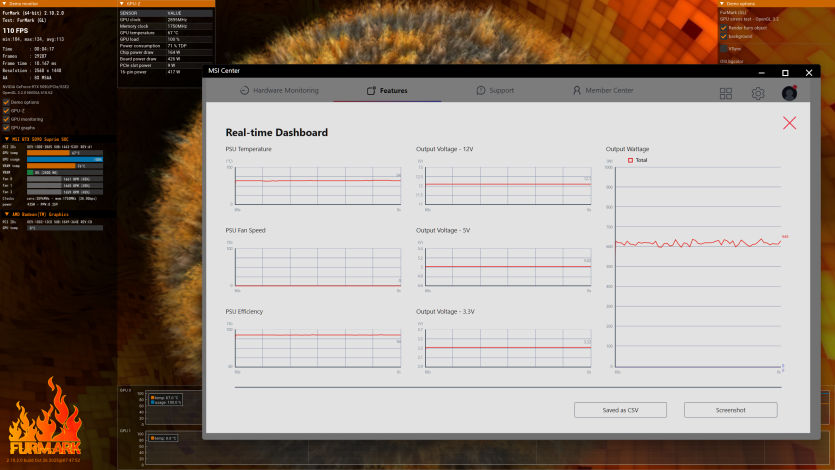
Task: Open the MSI Center apps grid icon
Action: tap(725, 94)
